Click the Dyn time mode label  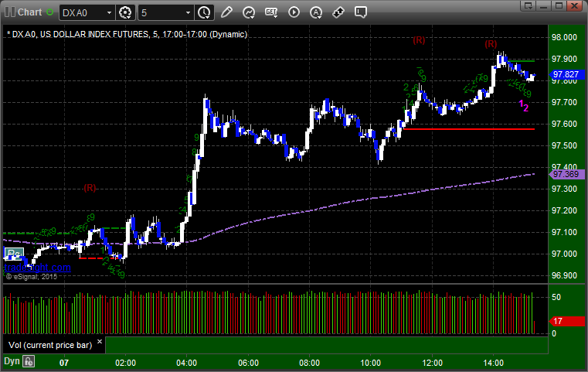pos(12,361)
